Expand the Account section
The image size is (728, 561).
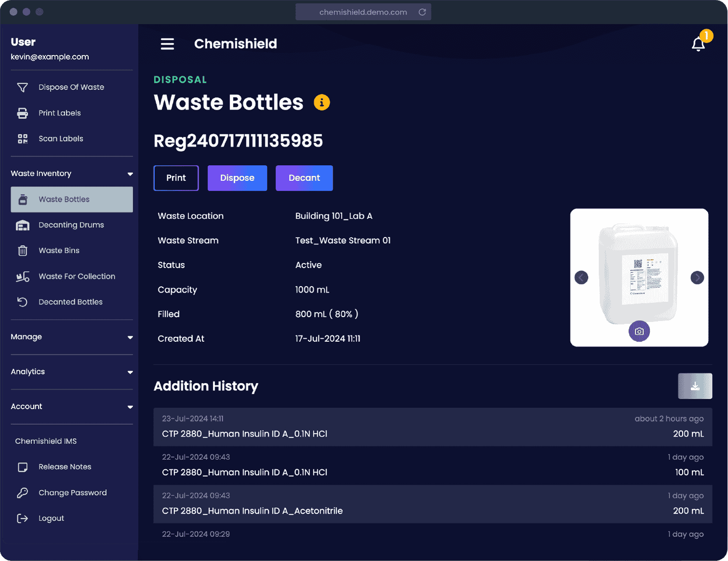[x=72, y=407]
